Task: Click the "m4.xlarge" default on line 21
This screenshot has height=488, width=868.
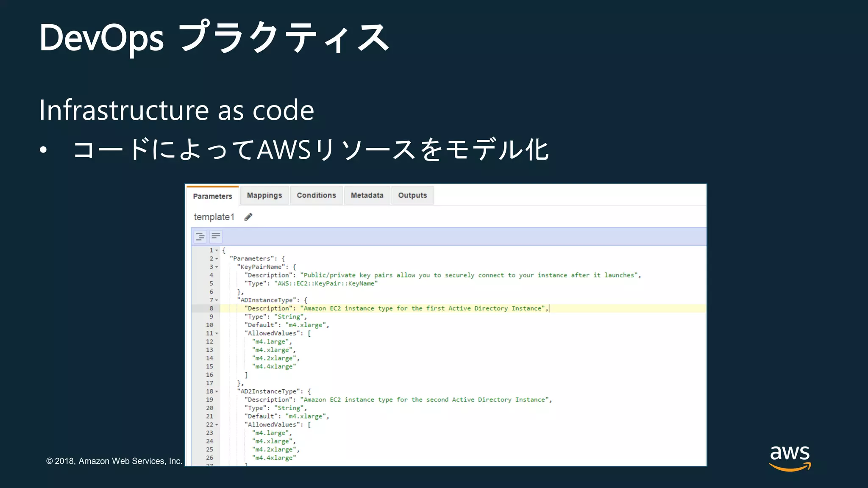Action: (305, 416)
